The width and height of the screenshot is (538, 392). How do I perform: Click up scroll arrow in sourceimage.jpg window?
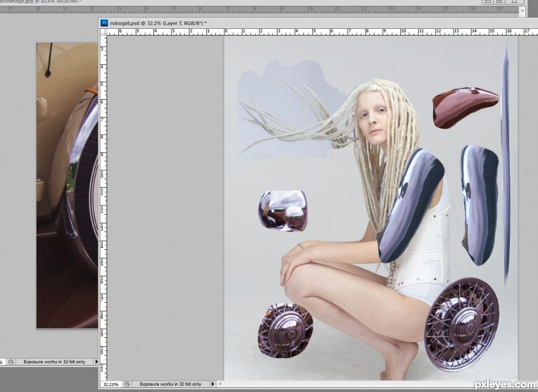522,11
